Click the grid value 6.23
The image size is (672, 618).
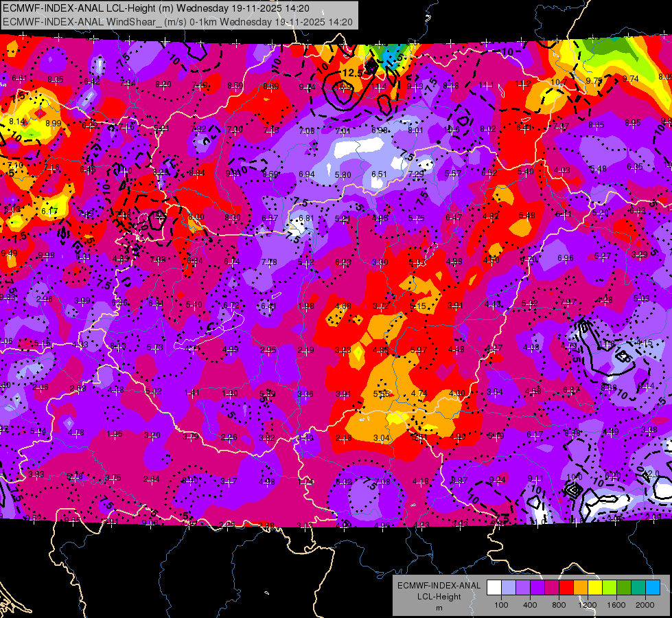pos(343,262)
